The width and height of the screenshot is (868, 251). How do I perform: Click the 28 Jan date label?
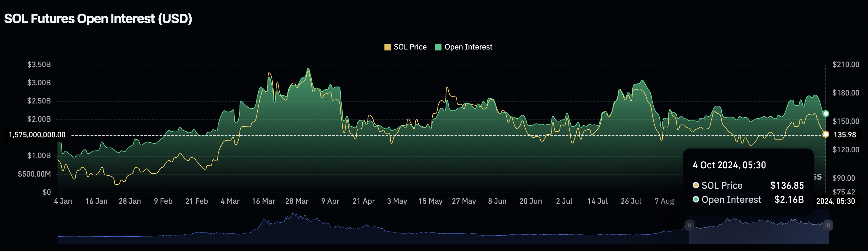(130, 201)
